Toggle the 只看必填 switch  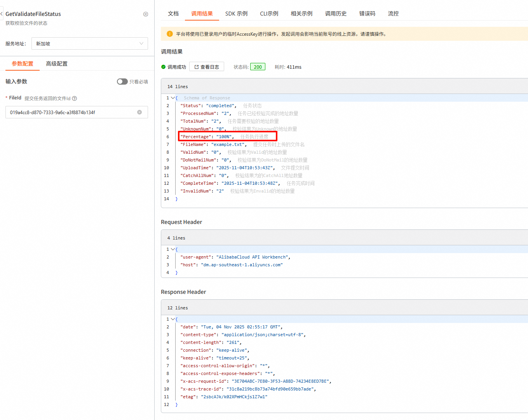122,82
